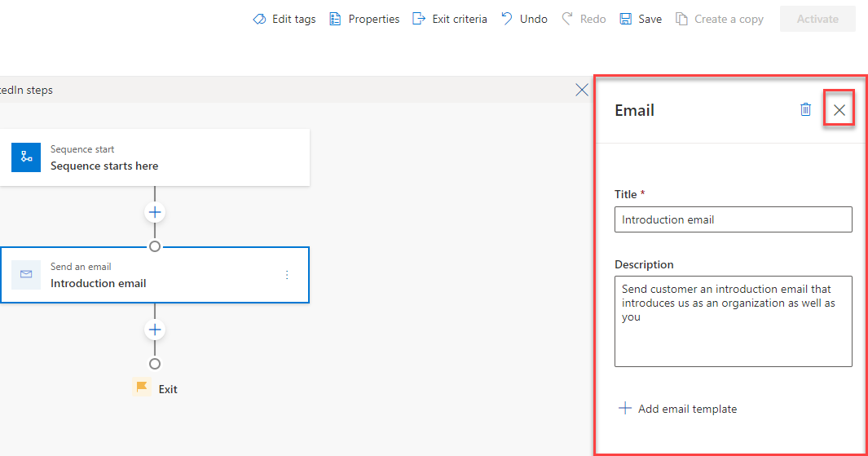Add step below Sequence start
Screen dimensions: 868x456
coord(155,212)
